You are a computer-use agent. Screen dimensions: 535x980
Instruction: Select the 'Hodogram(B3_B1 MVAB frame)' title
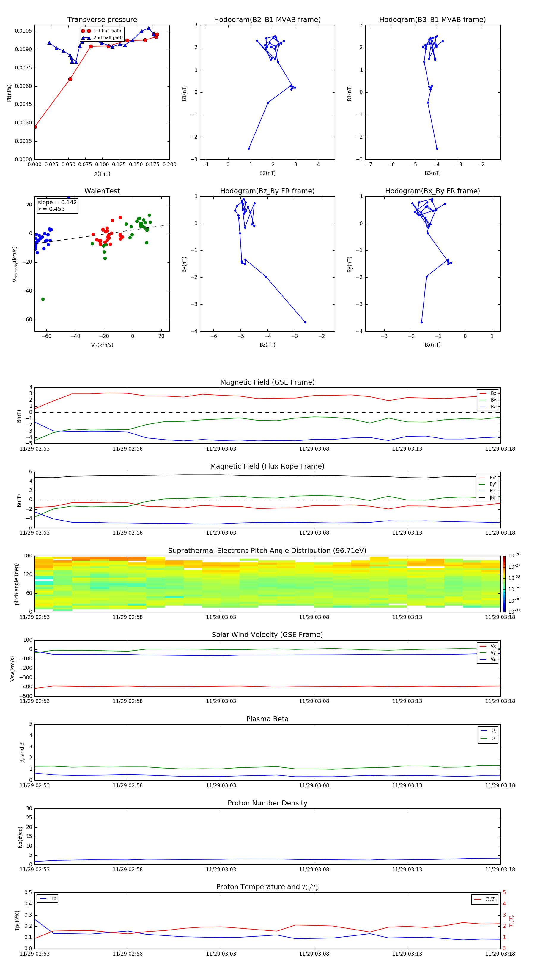[432, 19]
